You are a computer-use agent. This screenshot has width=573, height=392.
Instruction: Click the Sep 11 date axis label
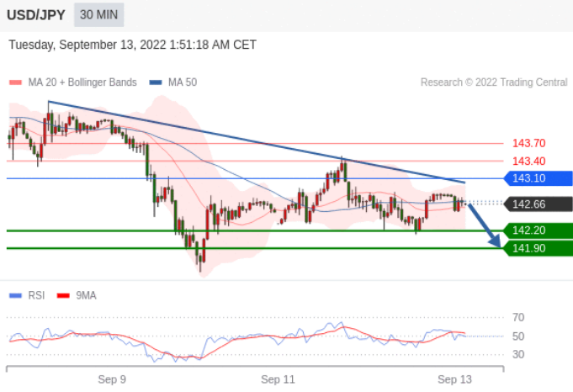(278, 379)
